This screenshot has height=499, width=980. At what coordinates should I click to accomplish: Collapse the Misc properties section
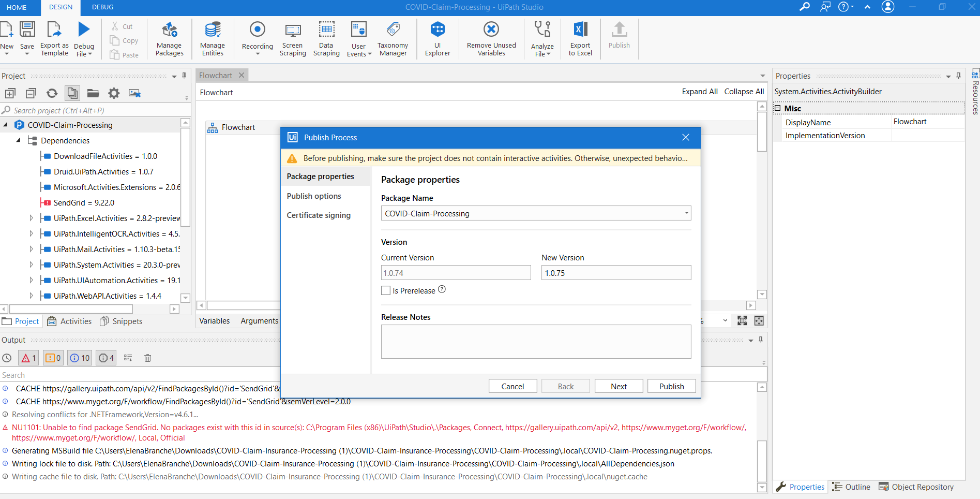point(777,108)
